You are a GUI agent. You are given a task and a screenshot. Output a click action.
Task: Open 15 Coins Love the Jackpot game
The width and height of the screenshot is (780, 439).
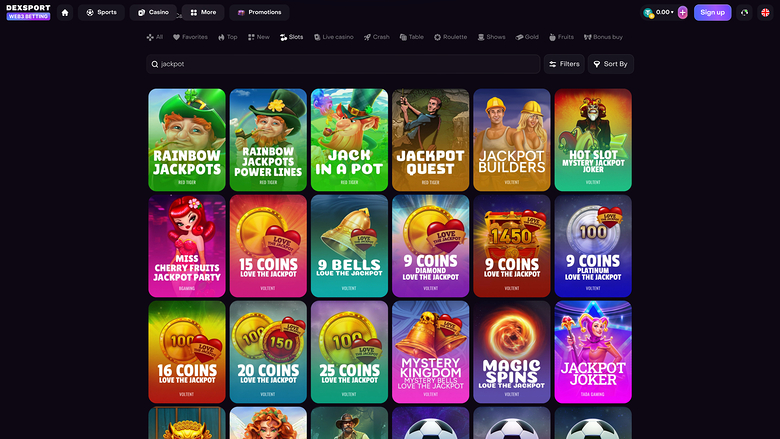pyautogui.click(x=268, y=246)
